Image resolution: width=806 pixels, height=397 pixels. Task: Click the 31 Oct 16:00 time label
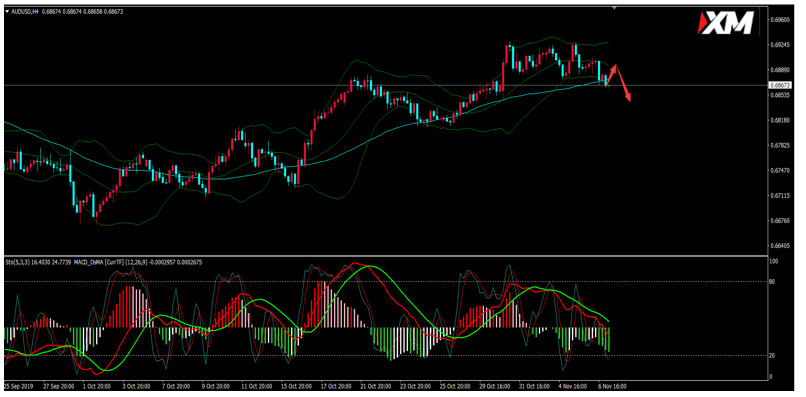pos(535,386)
